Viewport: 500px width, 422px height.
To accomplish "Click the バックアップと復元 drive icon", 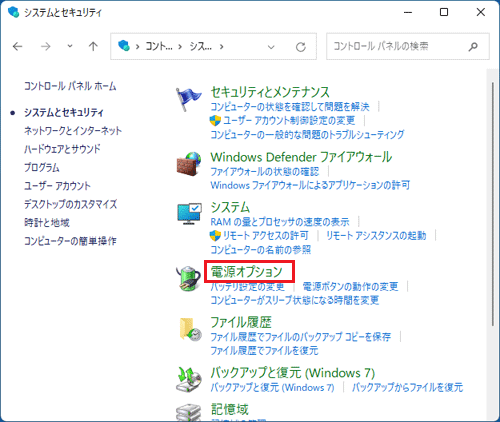I will coord(189,379).
